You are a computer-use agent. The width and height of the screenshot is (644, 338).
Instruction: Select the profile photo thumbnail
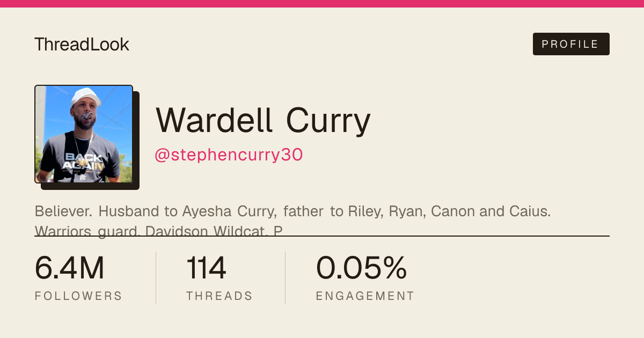84,134
